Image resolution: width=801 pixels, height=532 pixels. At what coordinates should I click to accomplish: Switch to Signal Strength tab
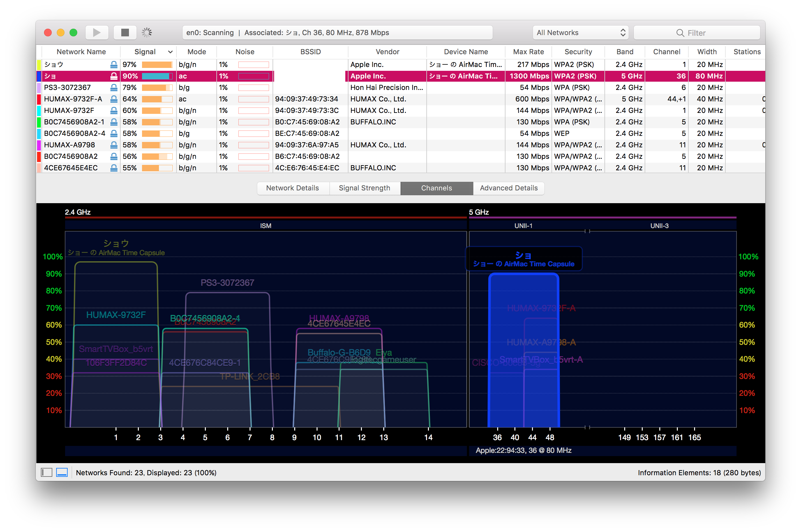pos(364,188)
